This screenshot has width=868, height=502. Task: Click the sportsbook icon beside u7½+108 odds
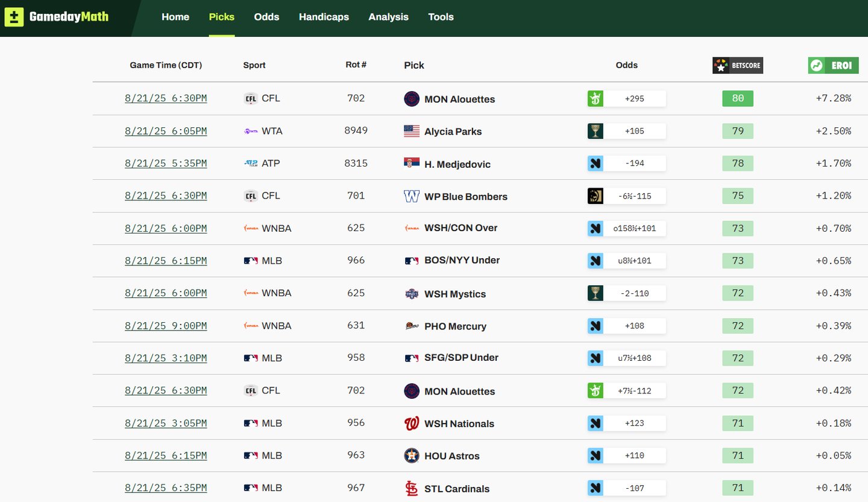point(596,358)
